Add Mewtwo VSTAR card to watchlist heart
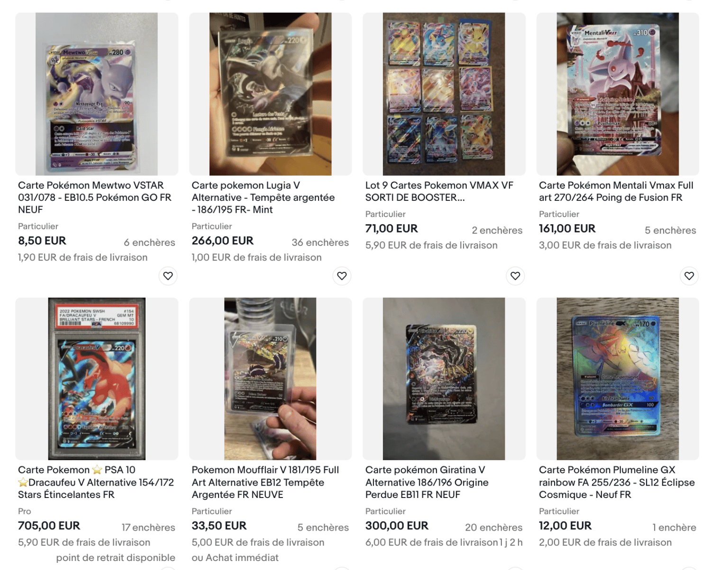728x570 pixels. click(x=168, y=276)
